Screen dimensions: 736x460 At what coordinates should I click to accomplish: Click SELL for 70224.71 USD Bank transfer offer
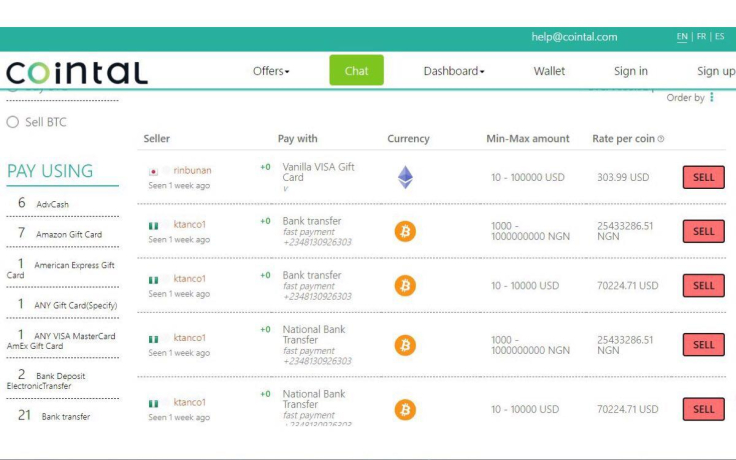click(x=704, y=285)
